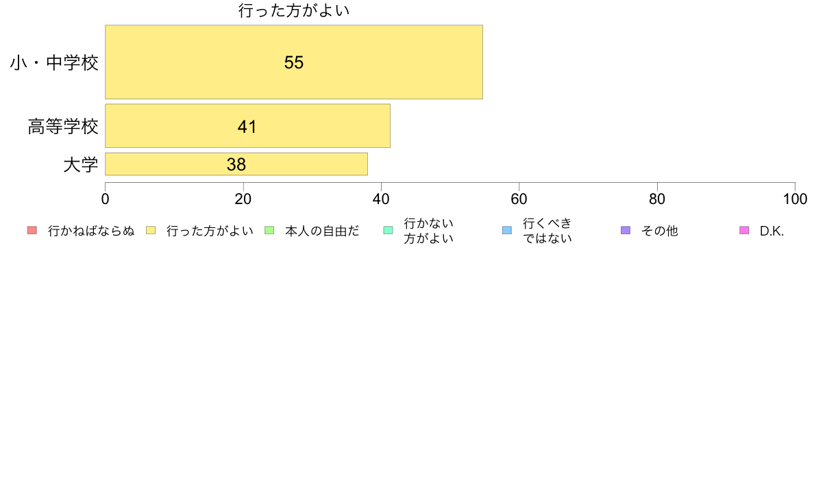The width and height of the screenshot is (814, 504).
Task: Click the 60 tick label on x-axis
Action: click(519, 199)
